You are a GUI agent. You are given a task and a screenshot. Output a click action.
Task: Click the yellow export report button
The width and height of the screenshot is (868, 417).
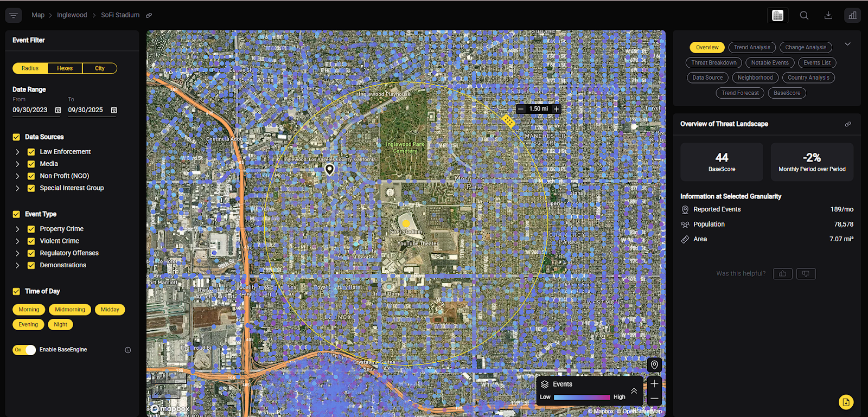point(846,402)
